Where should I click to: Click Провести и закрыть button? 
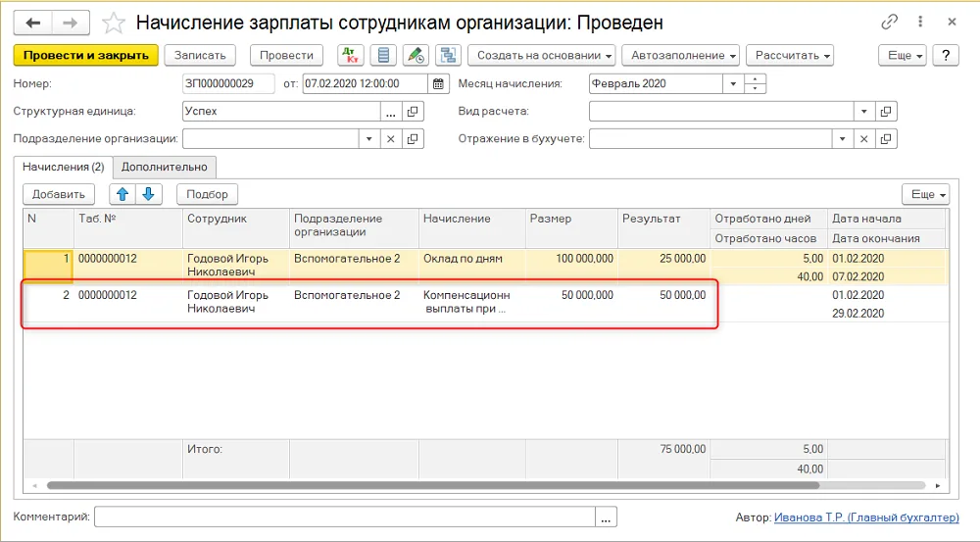tap(85, 55)
